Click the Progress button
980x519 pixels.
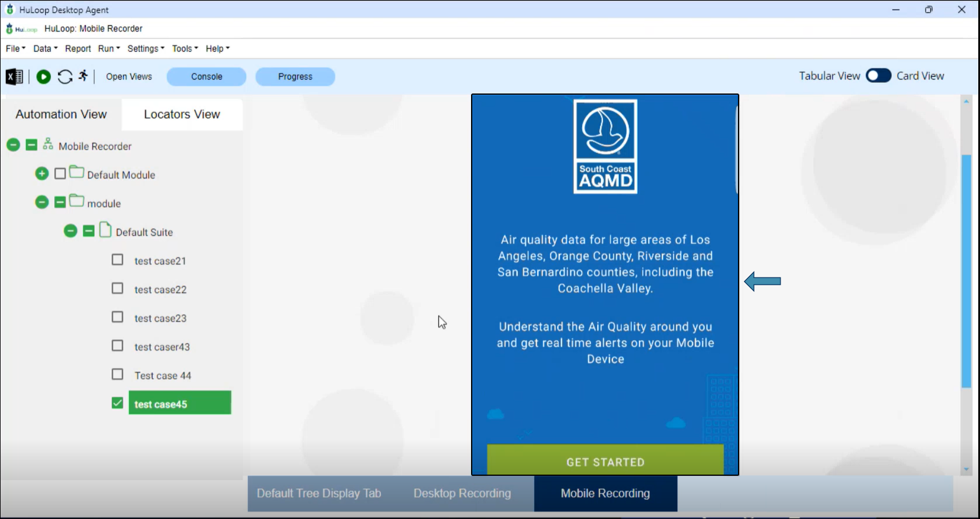pyautogui.click(x=295, y=76)
